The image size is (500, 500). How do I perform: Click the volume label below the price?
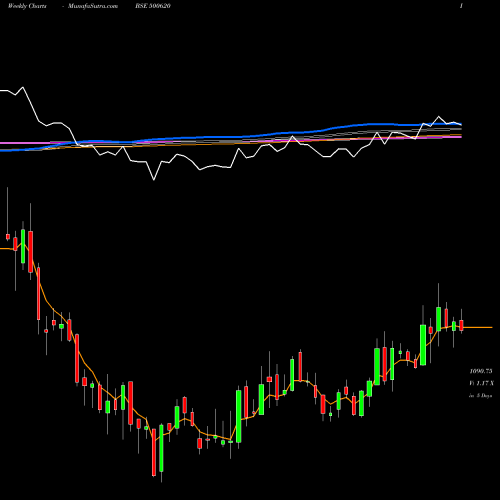[481, 383]
